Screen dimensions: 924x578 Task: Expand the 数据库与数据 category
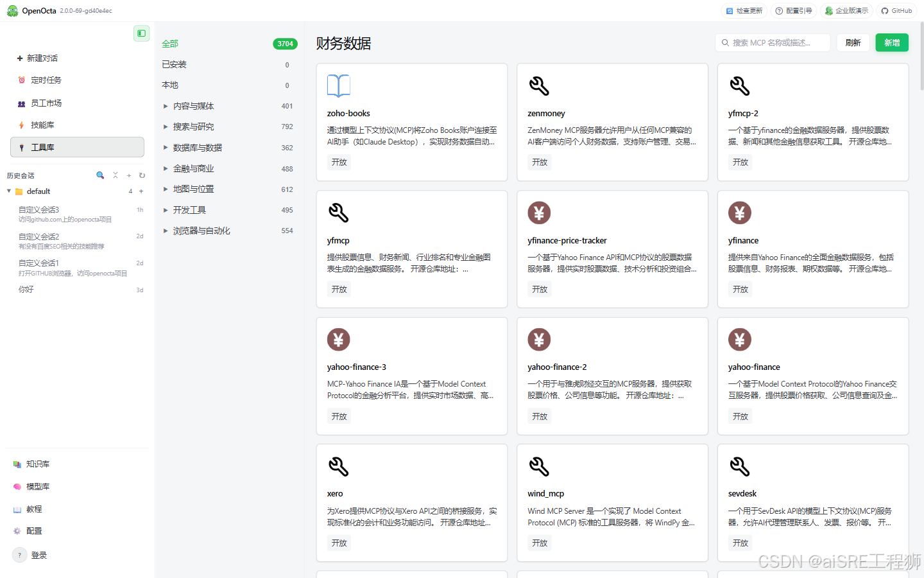[x=166, y=148]
